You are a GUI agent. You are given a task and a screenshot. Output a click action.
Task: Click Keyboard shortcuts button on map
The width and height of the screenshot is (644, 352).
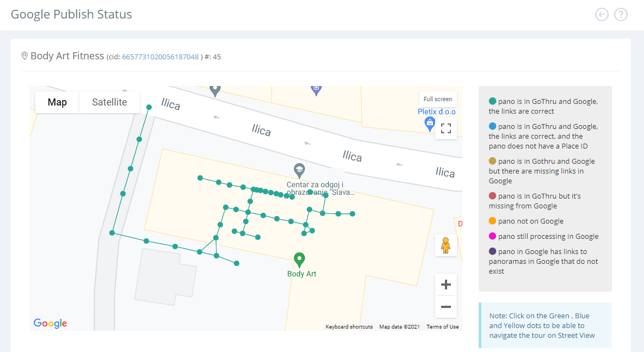[349, 327]
